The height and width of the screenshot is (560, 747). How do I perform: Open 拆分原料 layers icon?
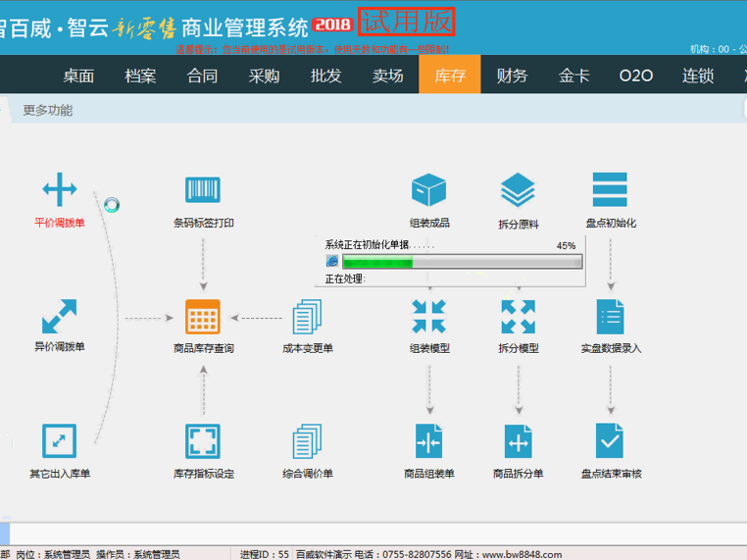point(518,190)
